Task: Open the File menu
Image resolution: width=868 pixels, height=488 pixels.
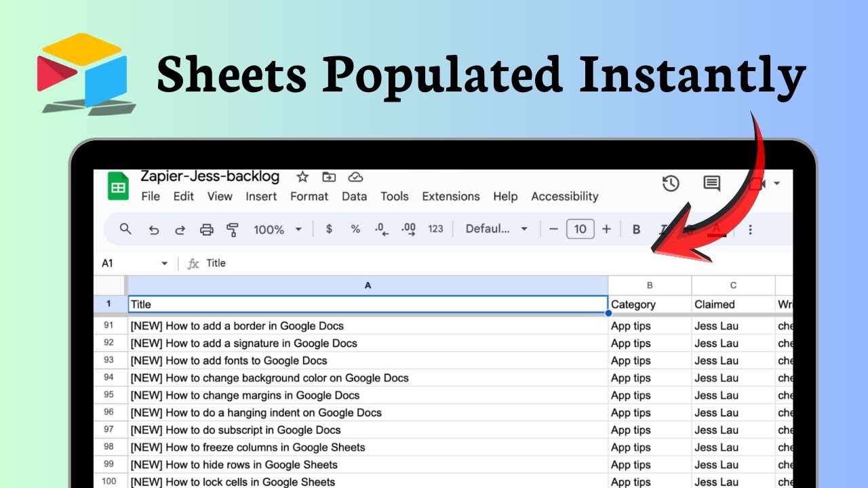Action: coord(151,197)
